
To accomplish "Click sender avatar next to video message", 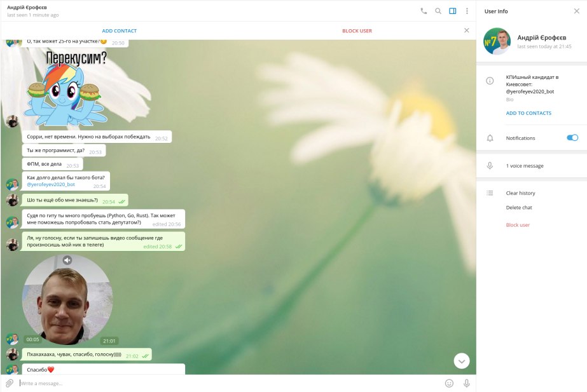I will tap(12, 339).
